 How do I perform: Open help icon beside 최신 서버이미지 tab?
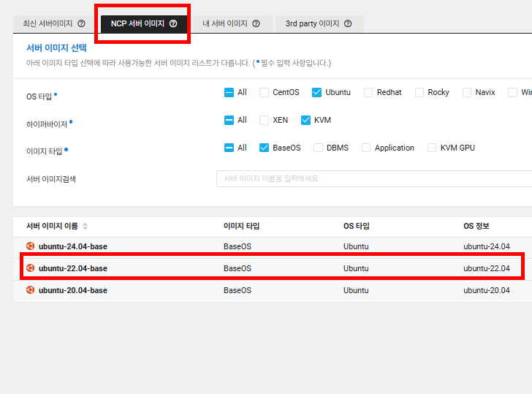coord(81,23)
